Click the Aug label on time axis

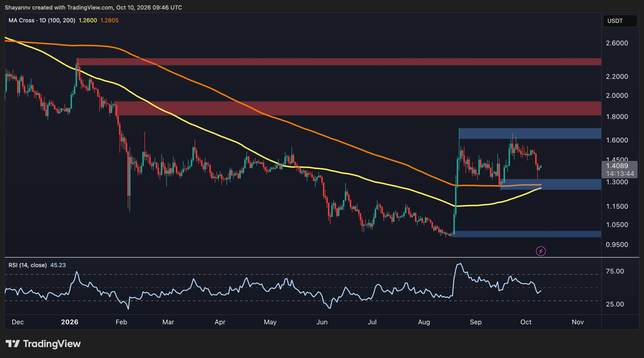424,322
